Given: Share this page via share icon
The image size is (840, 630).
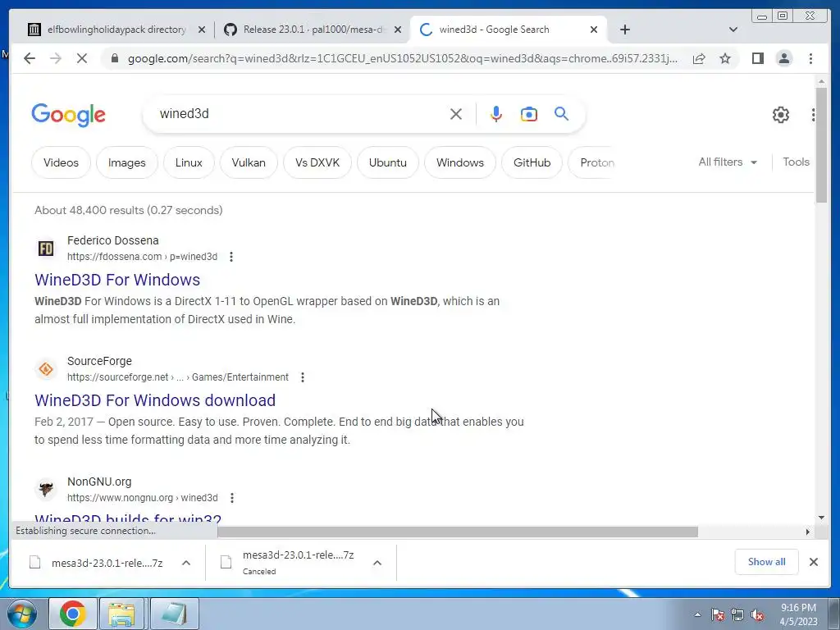Looking at the screenshot, I should click(699, 58).
